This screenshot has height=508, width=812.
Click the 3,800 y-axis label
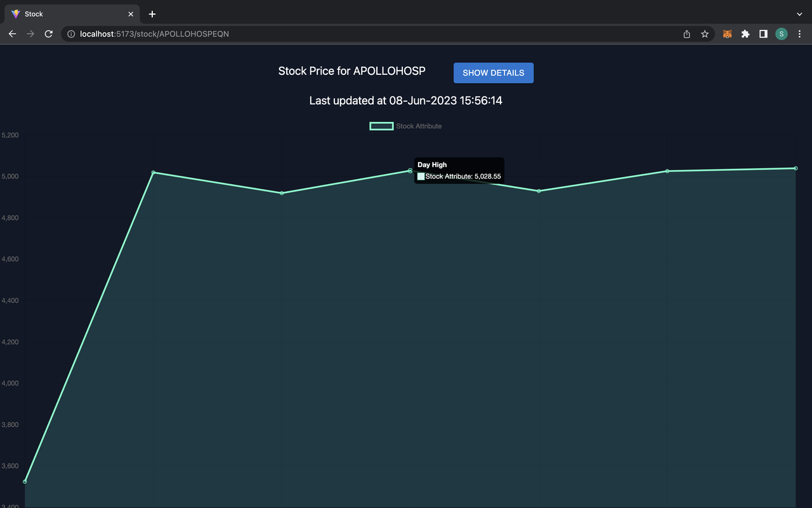(10, 425)
